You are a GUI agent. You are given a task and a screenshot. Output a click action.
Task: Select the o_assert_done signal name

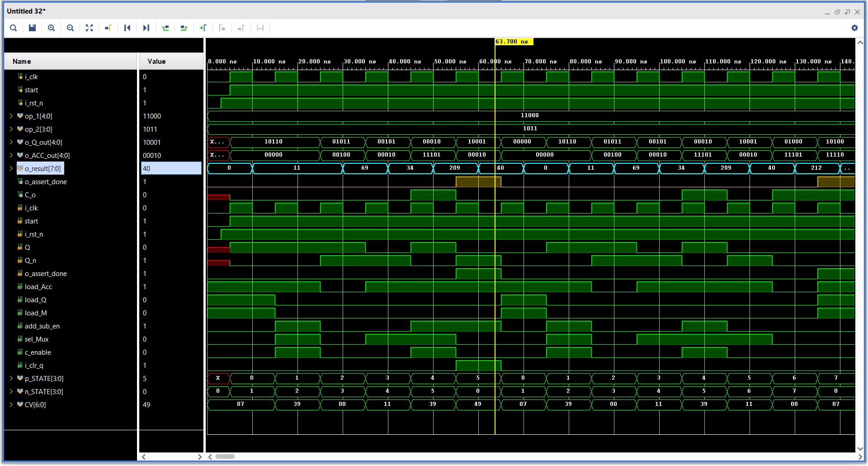click(46, 181)
